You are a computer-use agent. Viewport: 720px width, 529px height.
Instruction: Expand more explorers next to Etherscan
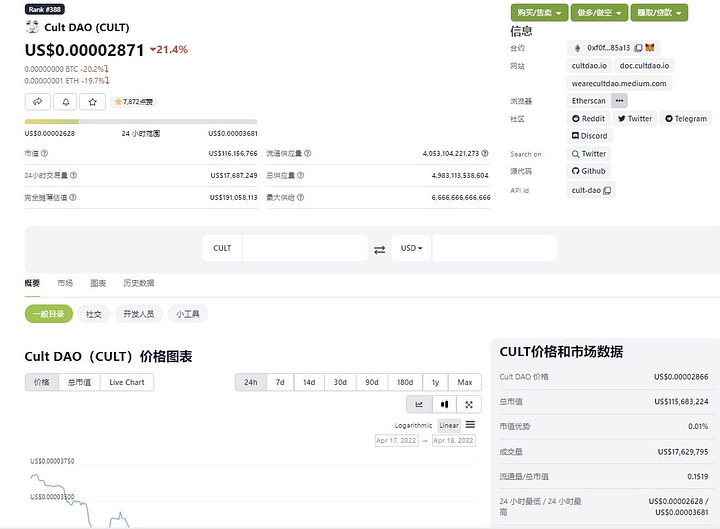coord(619,101)
